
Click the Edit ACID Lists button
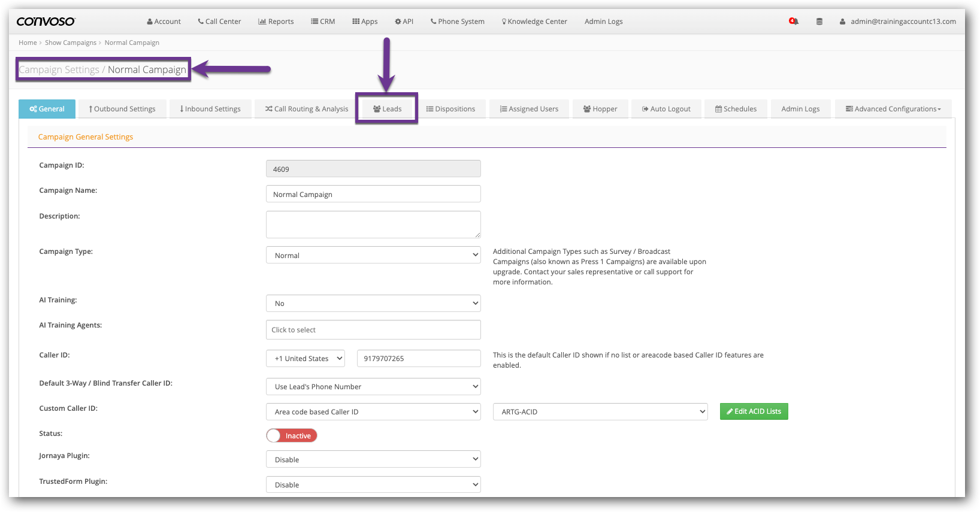754,411
